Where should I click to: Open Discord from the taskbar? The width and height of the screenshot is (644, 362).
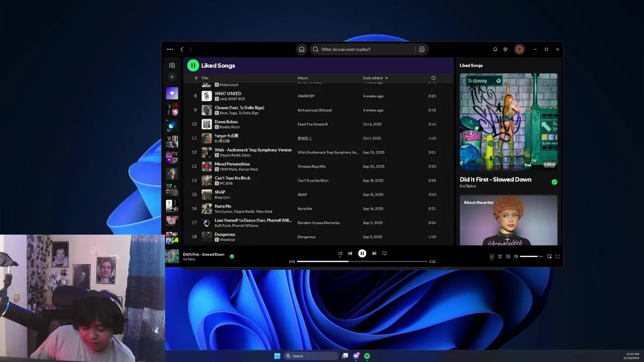[x=356, y=356]
